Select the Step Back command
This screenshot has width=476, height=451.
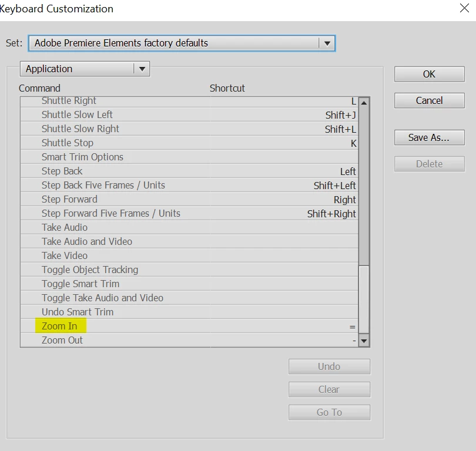point(189,171)
